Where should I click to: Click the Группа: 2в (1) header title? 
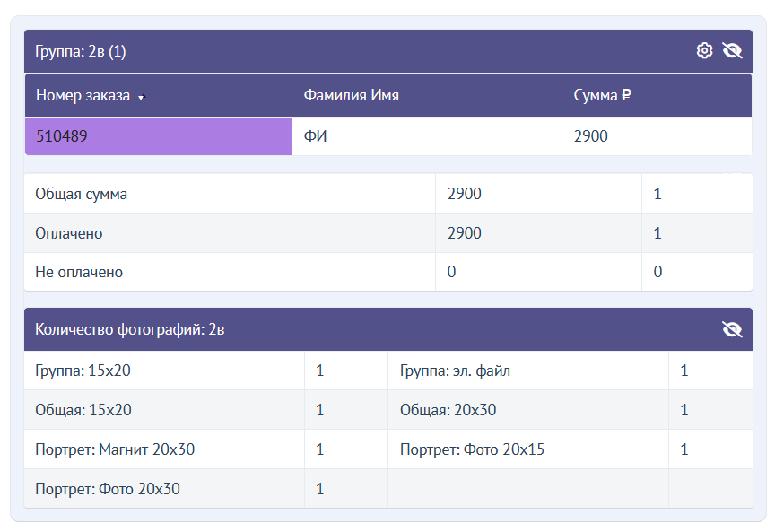click(x=81, y=51)
